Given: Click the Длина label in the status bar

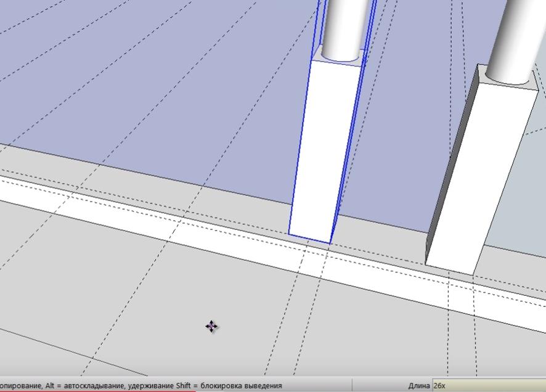Looking at the screenshot, I should (x=418, y=386).
